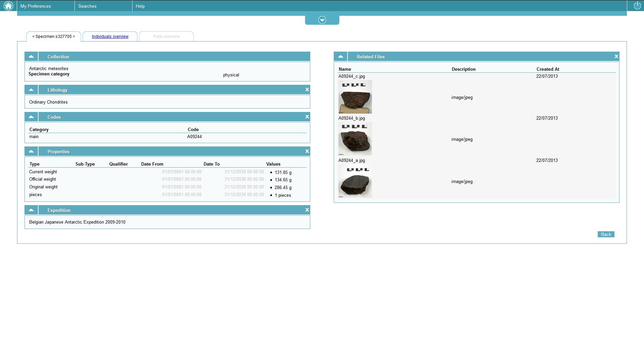Switch to Individuals overview tab

110,37
